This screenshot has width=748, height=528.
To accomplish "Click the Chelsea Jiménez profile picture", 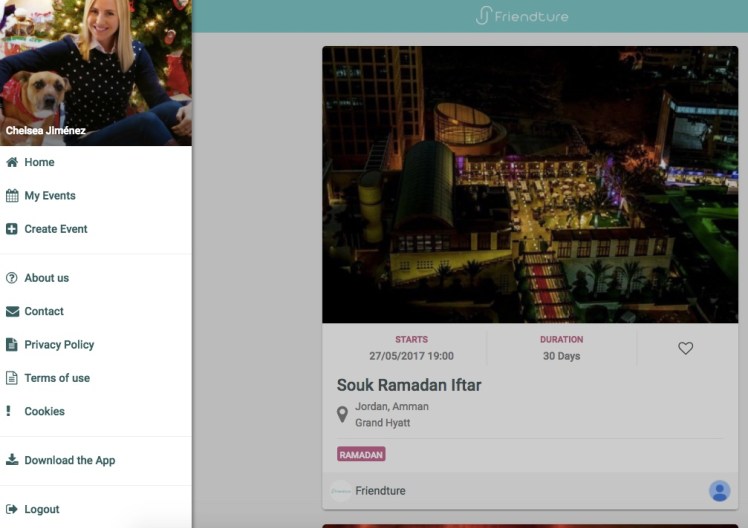I will (95, 72).
